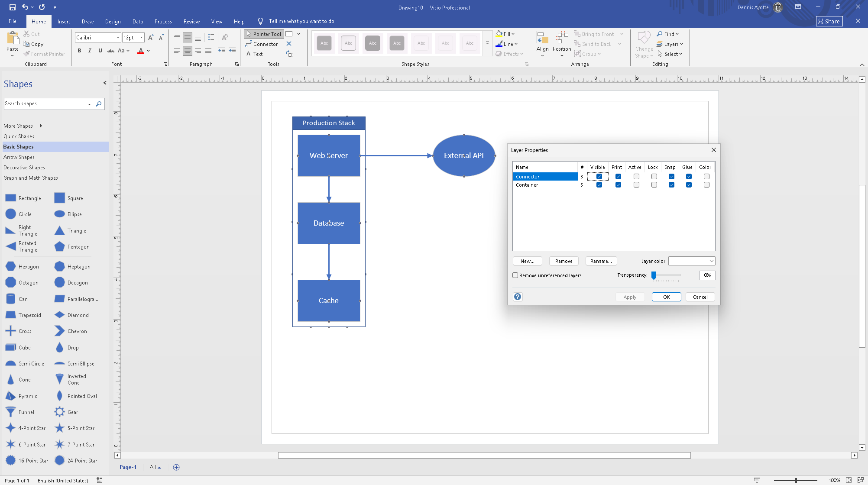Expand the shape styles gallery
Viewport: 868px width, 485px height.
[487, 43]
